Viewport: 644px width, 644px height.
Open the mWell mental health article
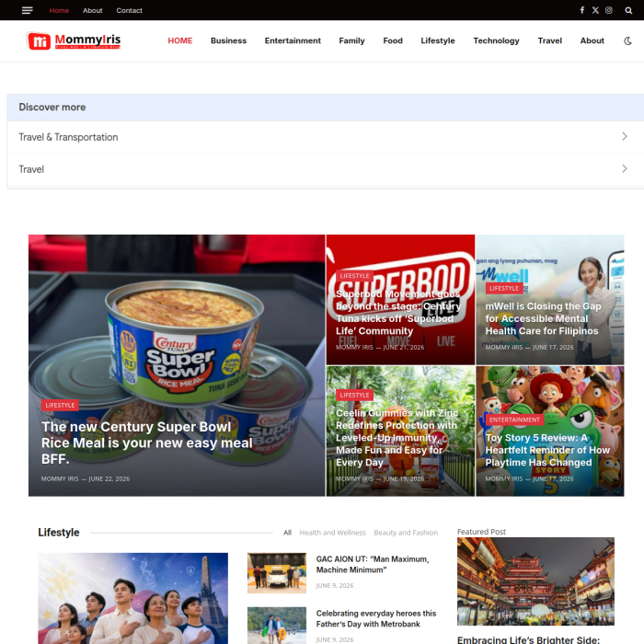coord(543,318)
